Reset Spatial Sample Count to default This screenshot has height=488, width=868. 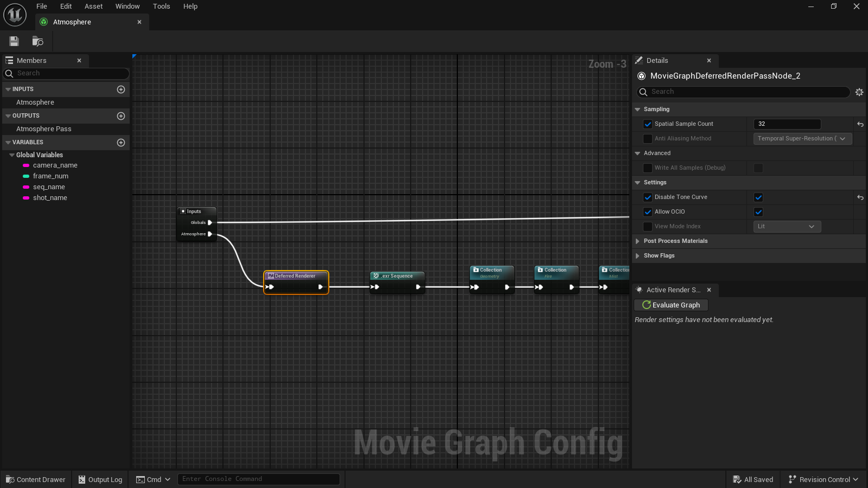(x=860, y=124)
